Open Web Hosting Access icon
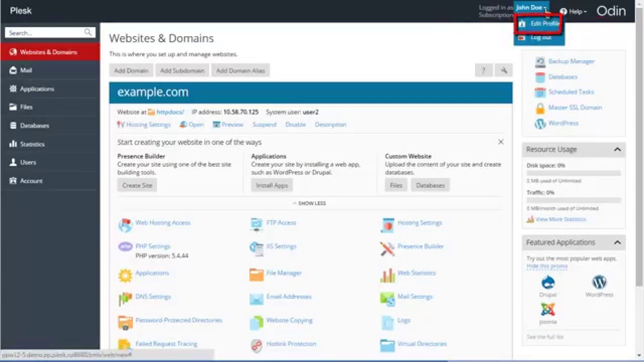644x362 pixels. click(125, 225)
